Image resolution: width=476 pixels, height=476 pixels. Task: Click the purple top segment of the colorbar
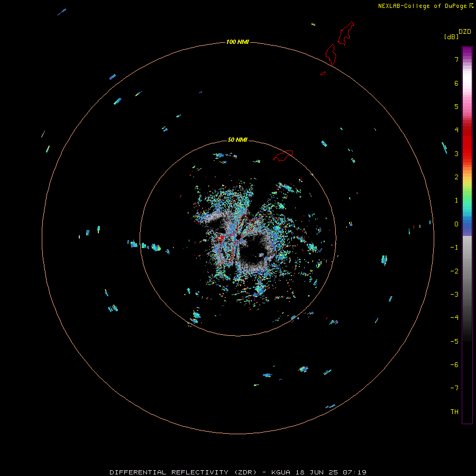[467, 52]
